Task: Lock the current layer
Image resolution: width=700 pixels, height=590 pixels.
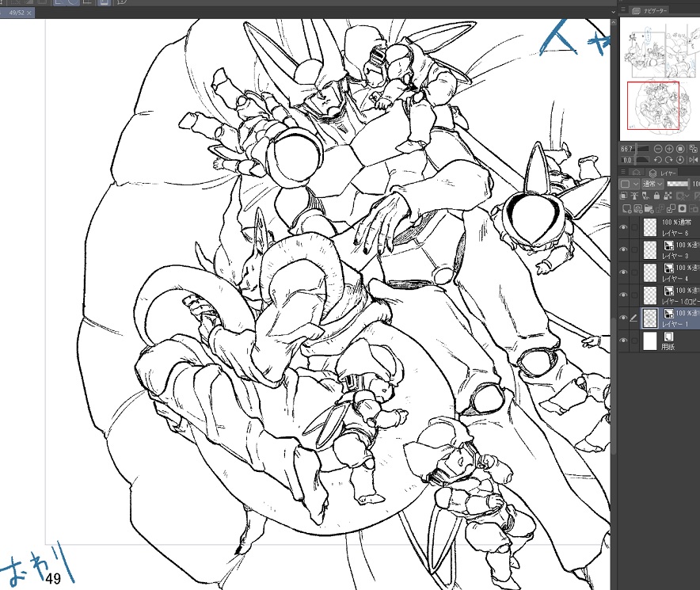Action: click(656, 196)
